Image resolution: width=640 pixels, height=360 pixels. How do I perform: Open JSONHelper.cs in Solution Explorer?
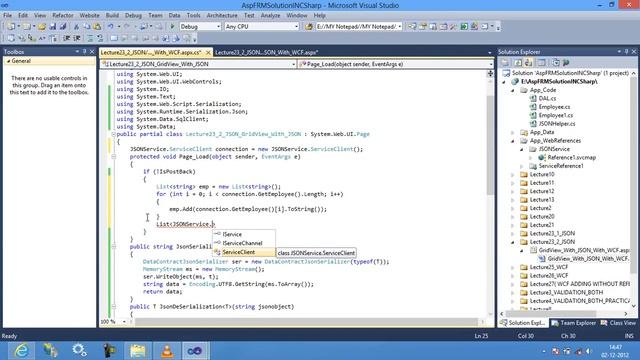click(557, 124)
